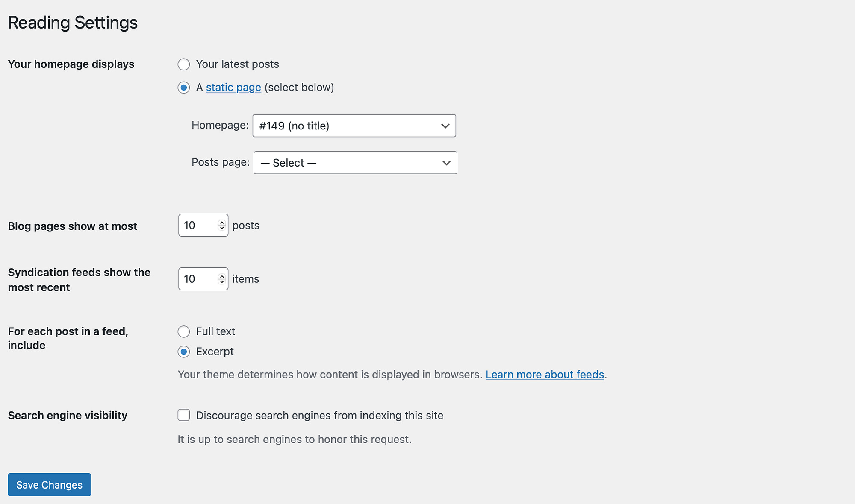The image size is (855, 504).
Task: Select the 'Your latest posts' option
Action: click(183, 64)
